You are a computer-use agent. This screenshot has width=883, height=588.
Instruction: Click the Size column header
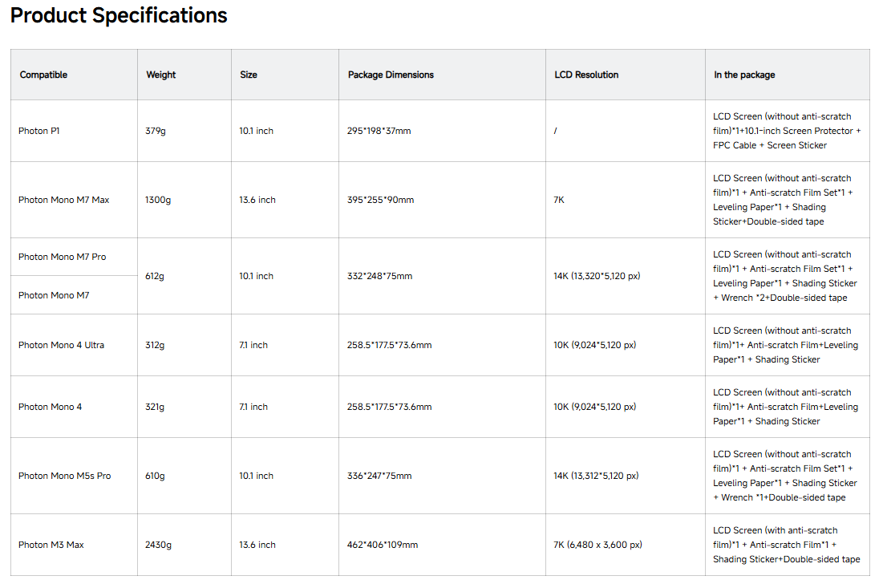249,75
